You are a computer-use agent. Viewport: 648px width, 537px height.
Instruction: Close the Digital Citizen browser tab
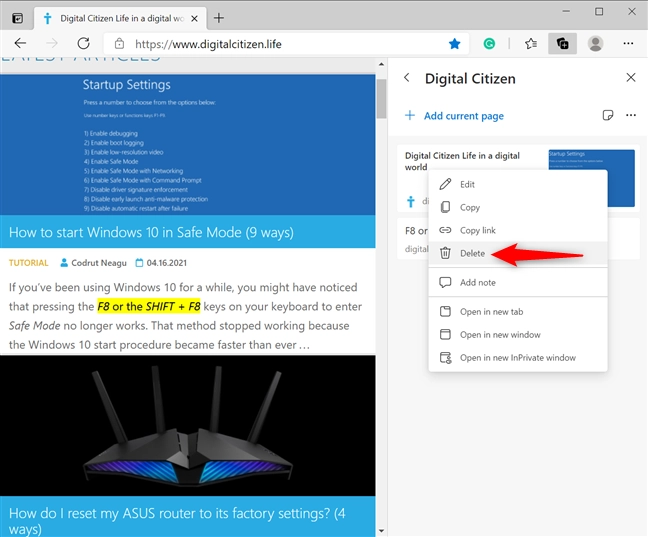194,19
